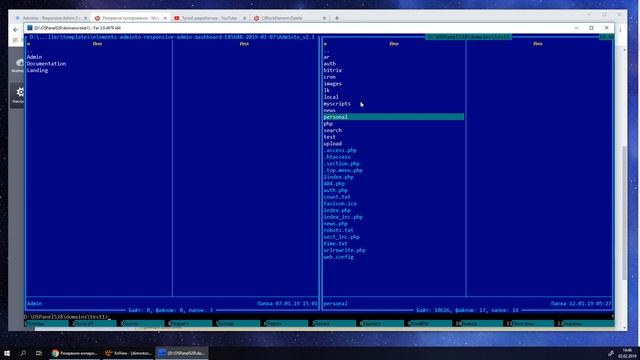Click the F5 Копир copy button
Screen dimensions: 640x360
pyautogui.click(x=238, y=323)
